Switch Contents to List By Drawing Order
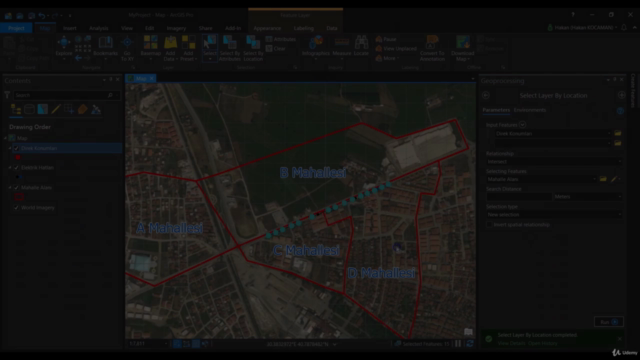 click(x=16, y=109)
